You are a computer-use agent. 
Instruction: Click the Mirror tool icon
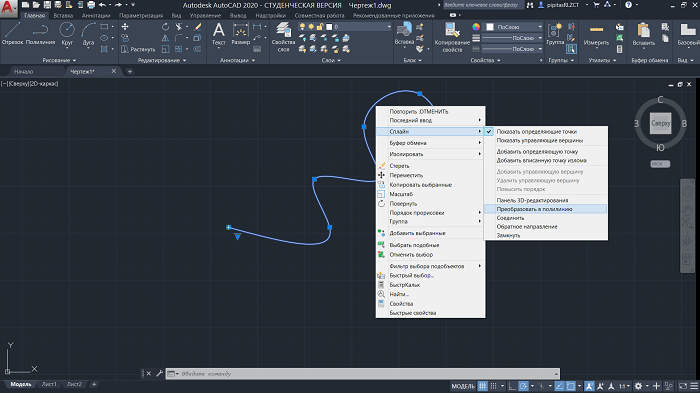point(165,38)
